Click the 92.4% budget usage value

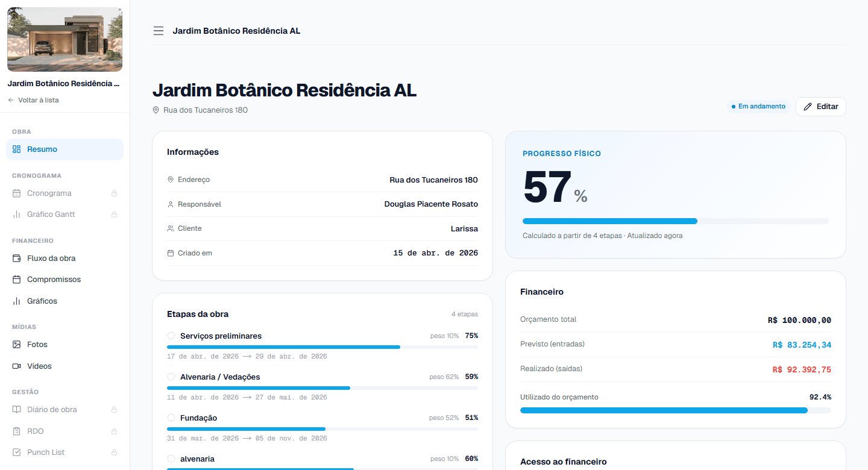tap(820, 397)
